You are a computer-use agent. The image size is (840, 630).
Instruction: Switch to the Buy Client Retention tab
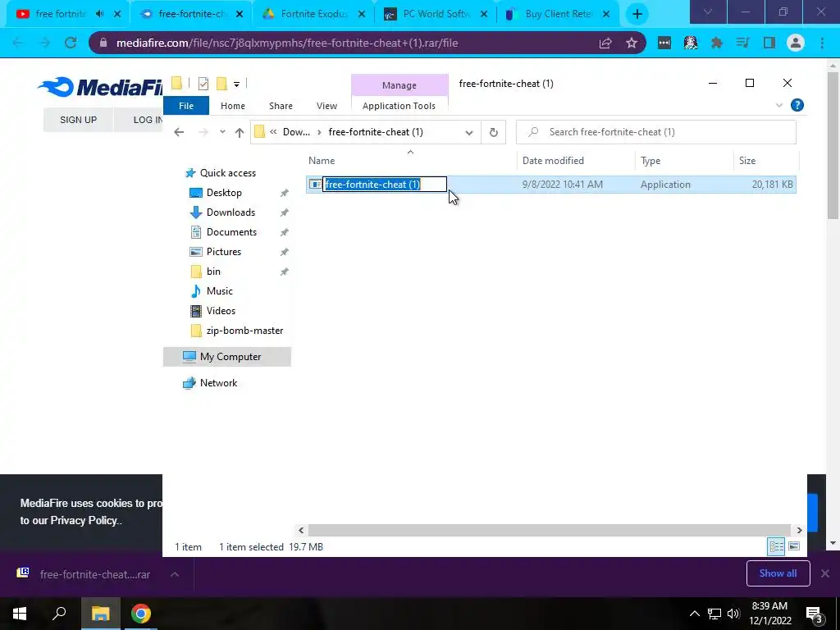click(x=558, y=14)
